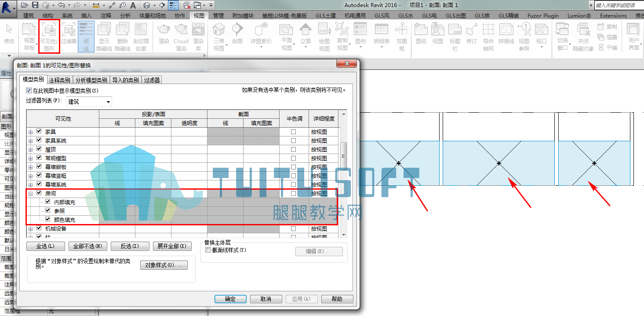This screenshot has height=316, width=644.
Task: Select the Text (A) tool in quick access toolbar
Action: [133, 5]
